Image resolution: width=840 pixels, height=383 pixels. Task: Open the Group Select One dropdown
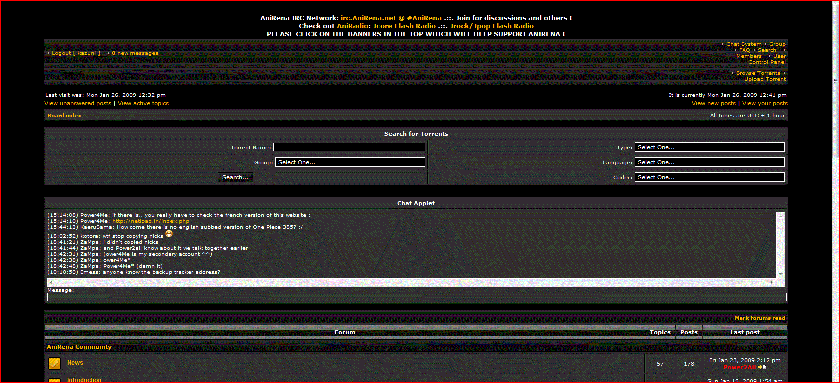tap(350, 162)
